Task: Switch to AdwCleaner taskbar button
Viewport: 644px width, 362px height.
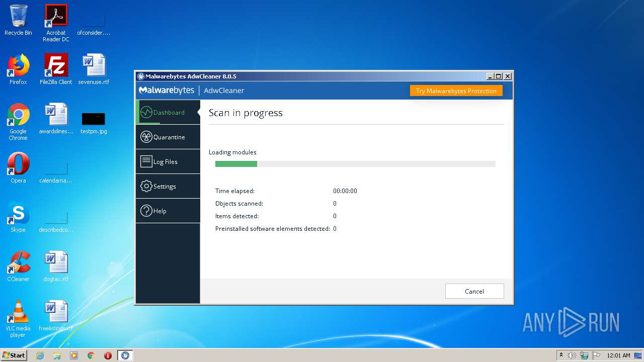Action: (125, 355)
